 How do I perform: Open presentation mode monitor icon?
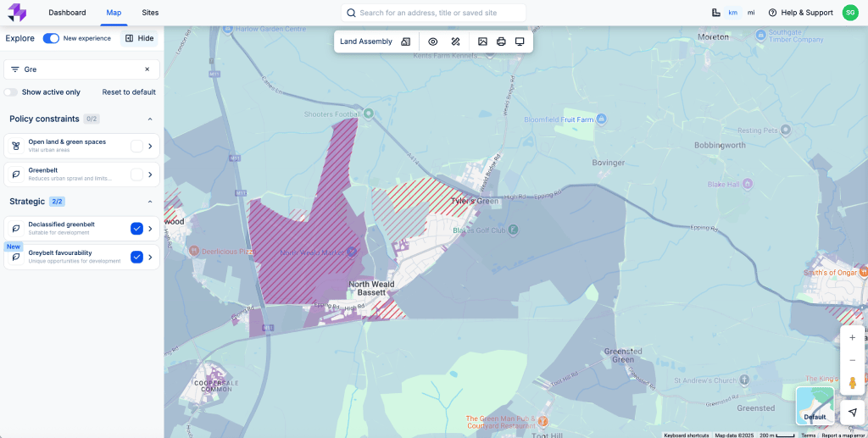point(520,42)
